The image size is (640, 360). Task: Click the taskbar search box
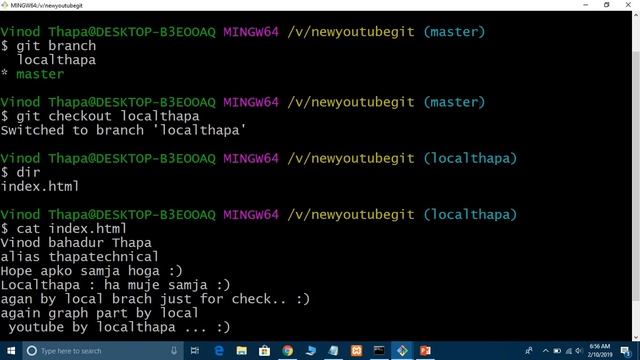point(102,351)
